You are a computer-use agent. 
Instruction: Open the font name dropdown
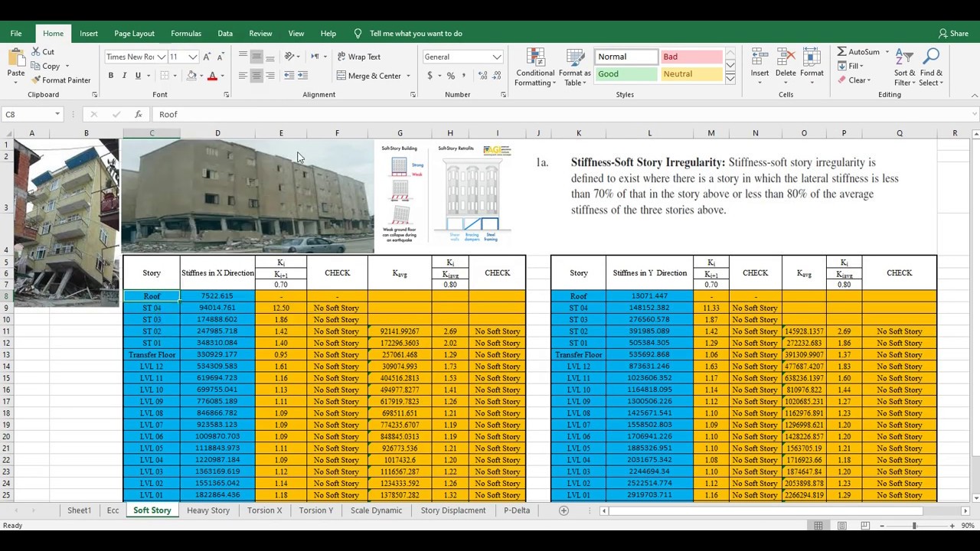pos(162,57)
